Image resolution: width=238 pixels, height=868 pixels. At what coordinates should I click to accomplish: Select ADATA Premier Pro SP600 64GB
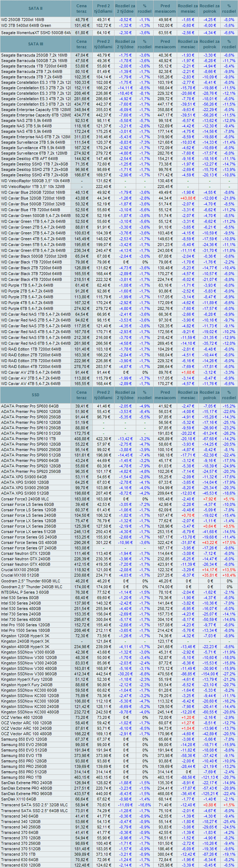(x=30, y=406)
